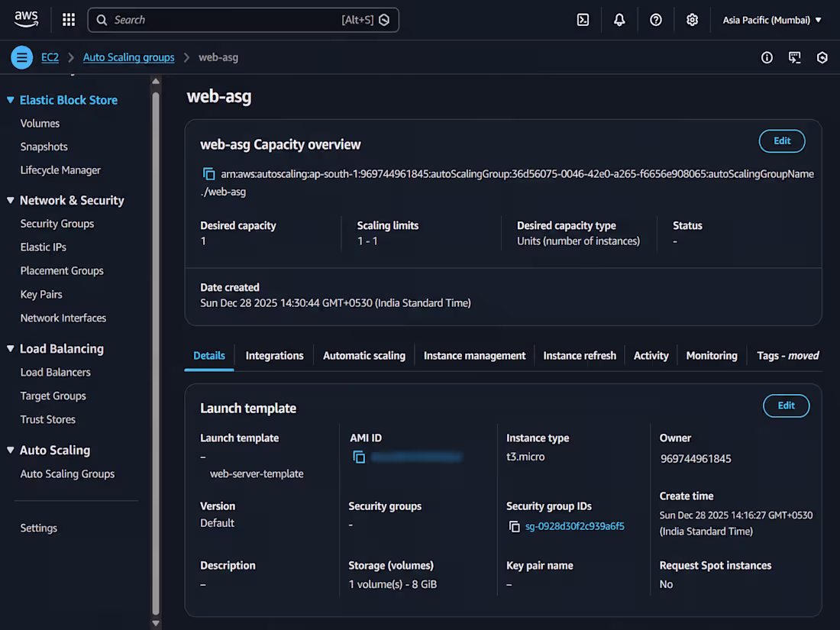Open CloudShell terminal icon
Viewport: 840px width, 630px height.
583,20
